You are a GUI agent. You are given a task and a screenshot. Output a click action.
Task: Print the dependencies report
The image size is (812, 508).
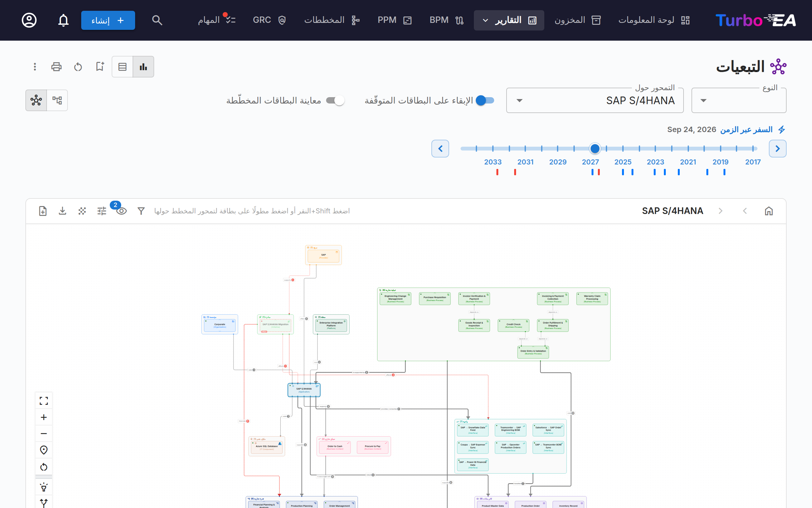tap(56, 67)
